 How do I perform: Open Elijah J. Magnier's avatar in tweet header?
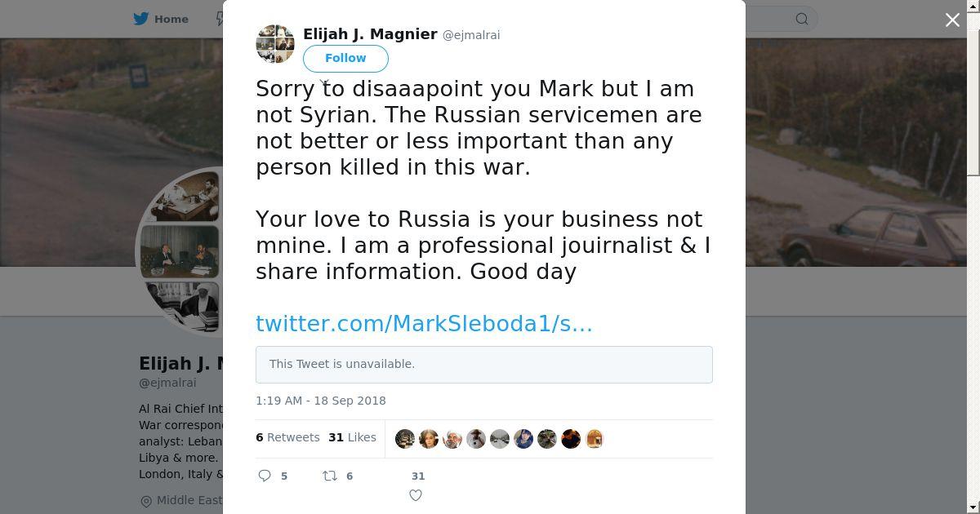point(275,44)
